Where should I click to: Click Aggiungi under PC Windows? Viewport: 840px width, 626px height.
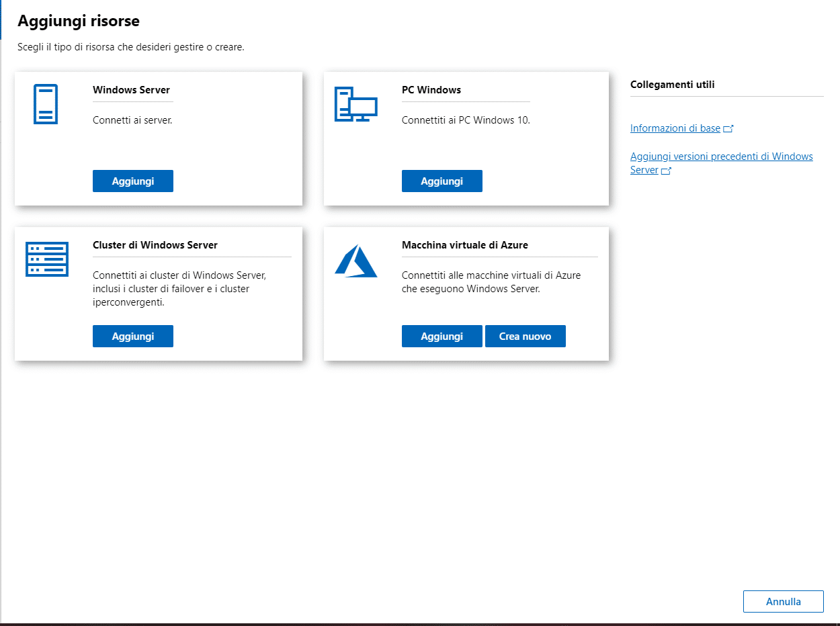click(x=442, y=181)
